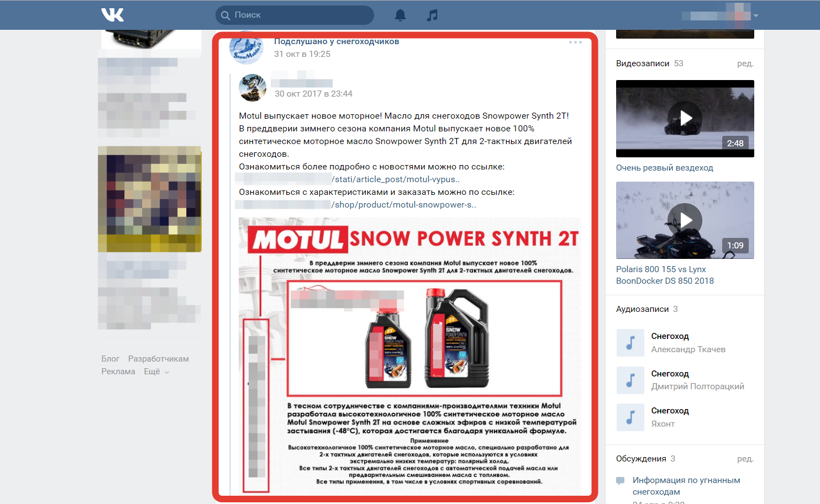Open Информация по угнанным снегоходам discussion
This screenshot has width=820, height=504.
pos(686,486)
